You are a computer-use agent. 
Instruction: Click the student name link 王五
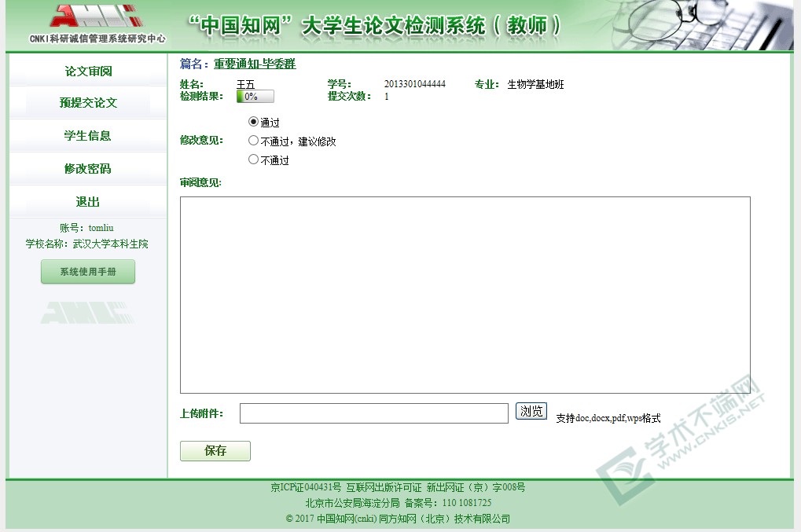(x=245, y=84)
